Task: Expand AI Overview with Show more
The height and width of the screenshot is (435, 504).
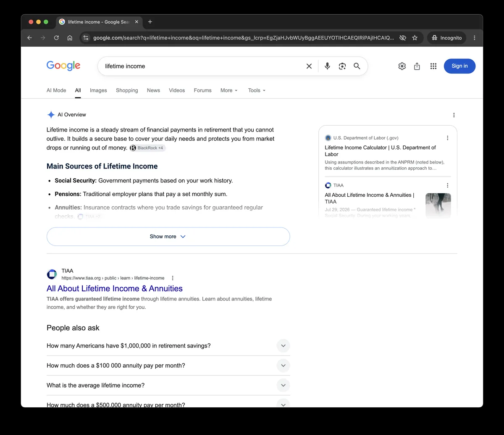Action: [168, 237]
